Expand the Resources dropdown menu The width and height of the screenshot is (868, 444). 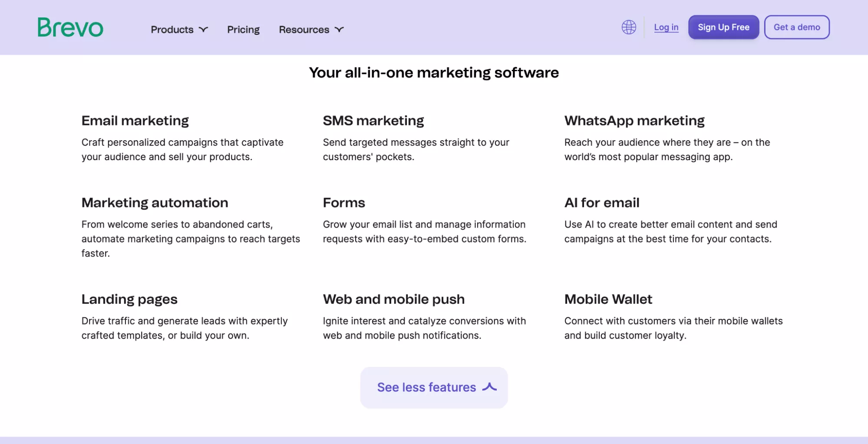pyautogui.click(x=310, y=30)
